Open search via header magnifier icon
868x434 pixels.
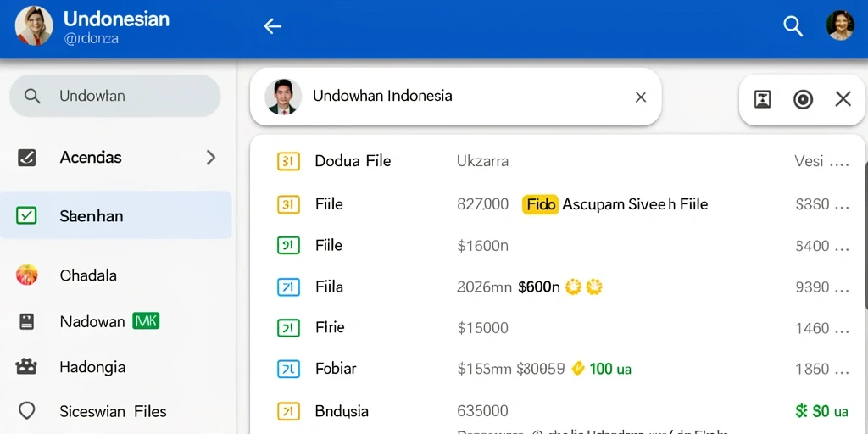pos(793,26)
